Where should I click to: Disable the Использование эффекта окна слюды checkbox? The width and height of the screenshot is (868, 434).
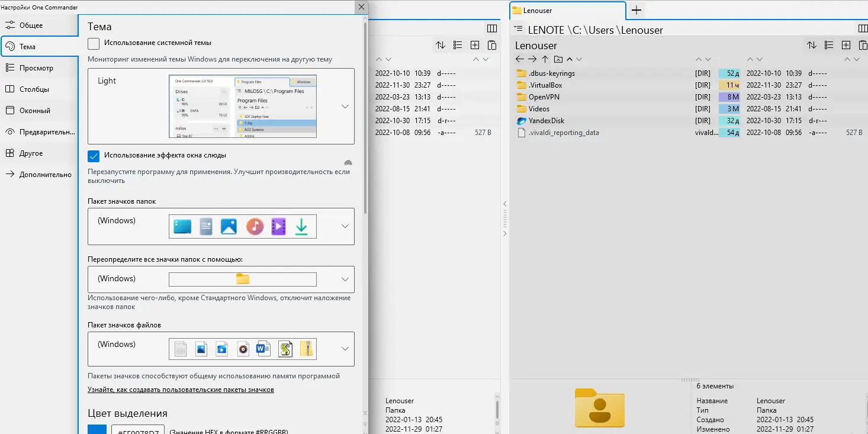[94, 156]
